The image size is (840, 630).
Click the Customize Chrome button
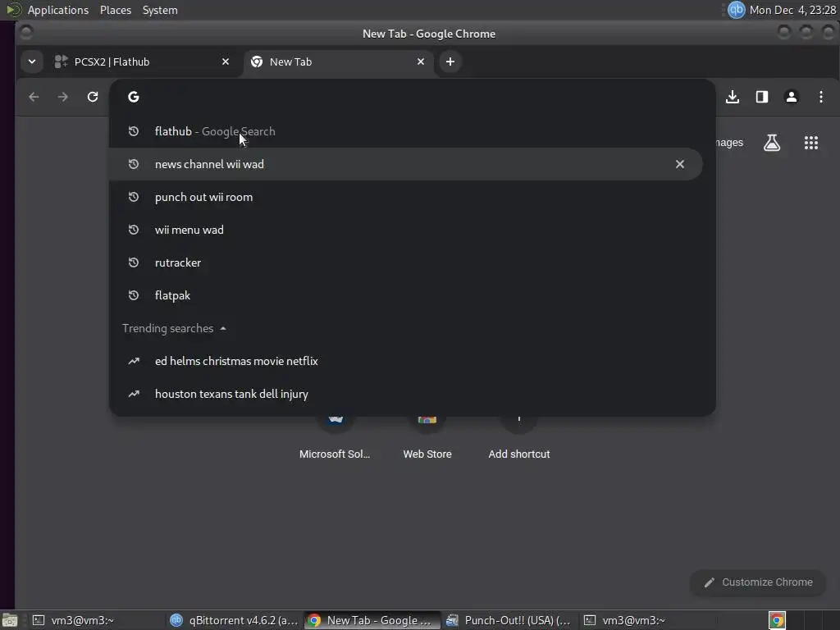758,582
